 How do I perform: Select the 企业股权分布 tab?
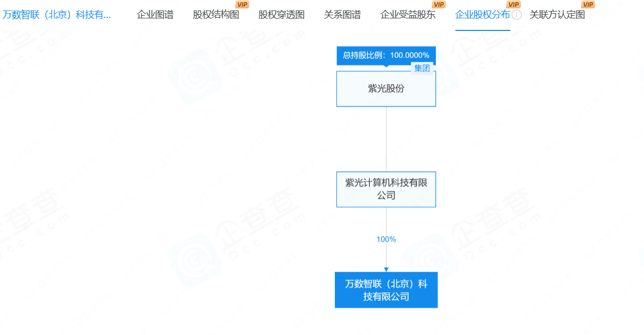(x=482, y=15)
